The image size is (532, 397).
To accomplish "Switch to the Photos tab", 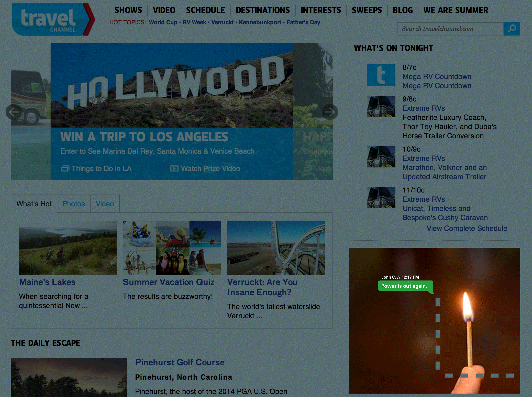I will click(x=74, y=204).
